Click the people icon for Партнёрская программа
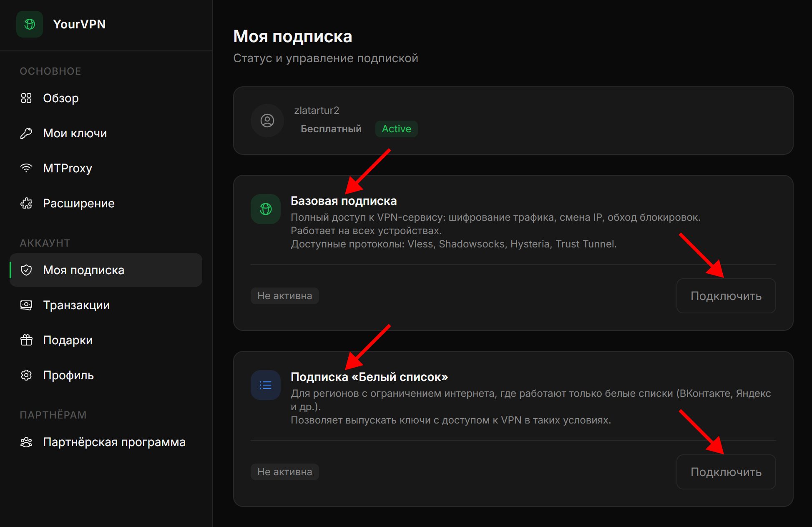The width and height of the screenshot is (812, 527). pos(26,442)
